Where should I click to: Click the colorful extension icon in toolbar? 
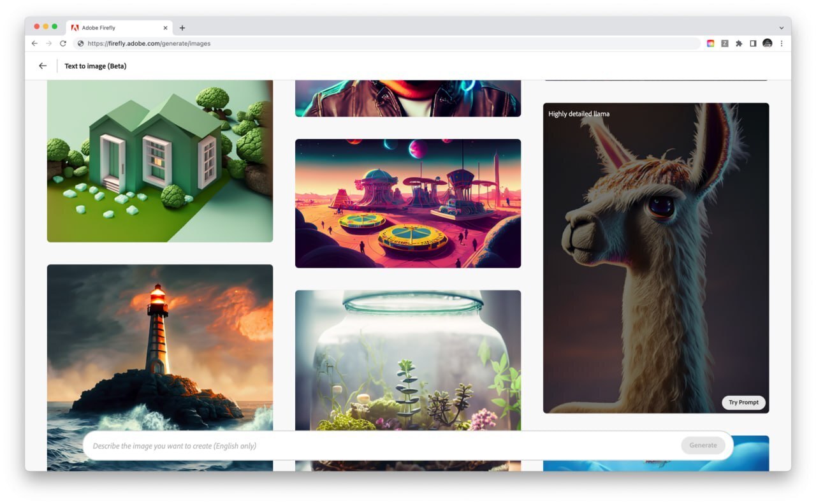click(x=711, y=43)
